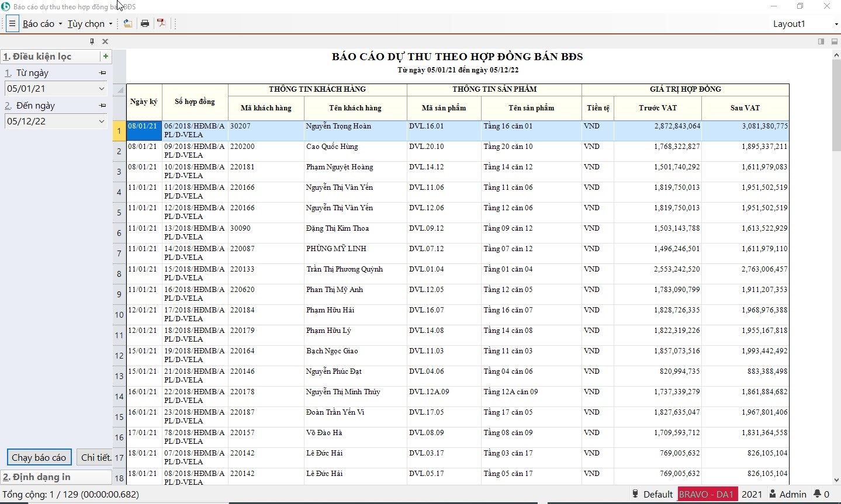Pin the filter panel with pushpin icon
The width and height of the screenshot is (841, 504).
[x=92, y=41]
